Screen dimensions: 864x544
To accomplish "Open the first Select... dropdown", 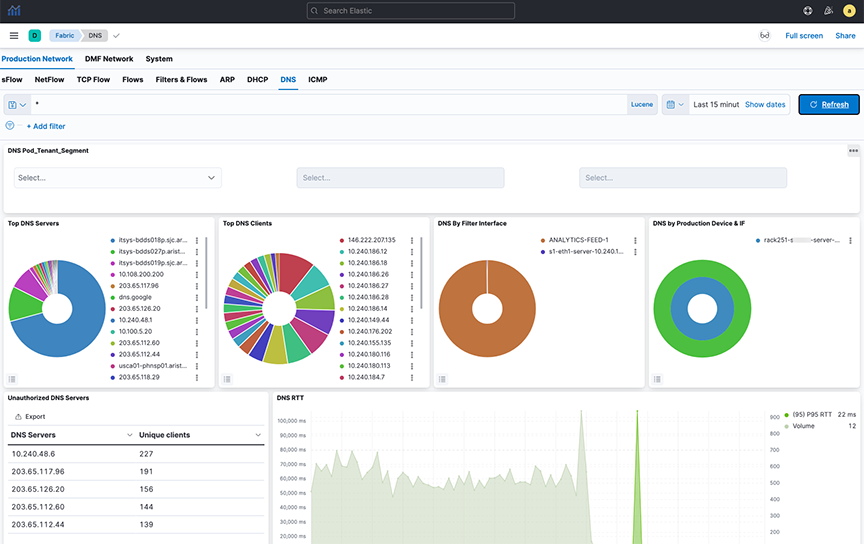I will [117, 177].
